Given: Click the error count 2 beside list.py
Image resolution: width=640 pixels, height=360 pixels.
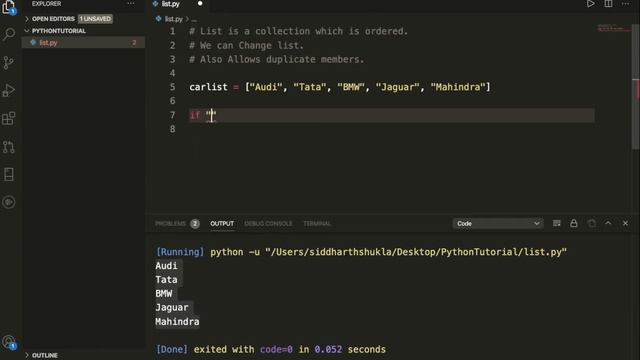Looking at the screenshot, I should [x=134, y=42].
